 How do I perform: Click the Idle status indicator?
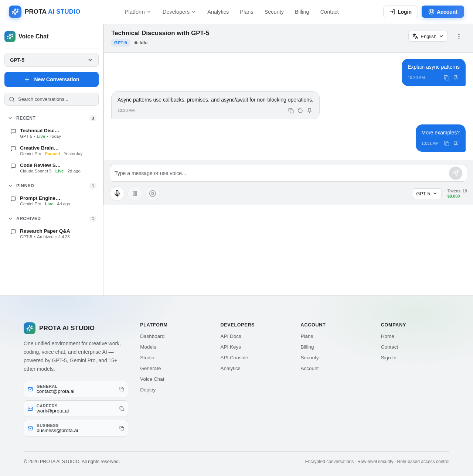(141, 43)
